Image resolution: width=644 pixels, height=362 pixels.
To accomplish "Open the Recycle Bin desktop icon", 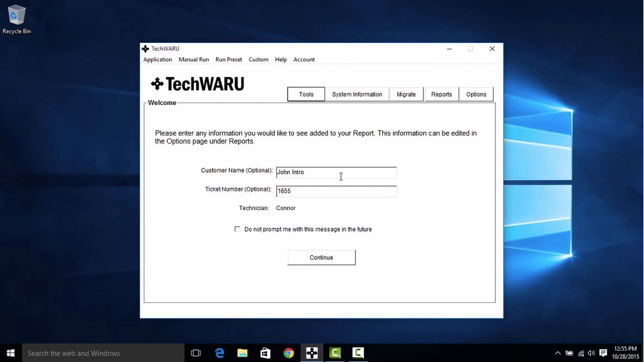I will pos(17,20).
